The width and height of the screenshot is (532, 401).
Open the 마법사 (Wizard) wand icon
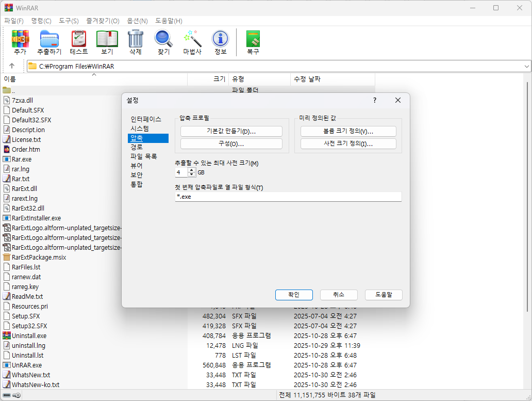[x=192, y=39]
